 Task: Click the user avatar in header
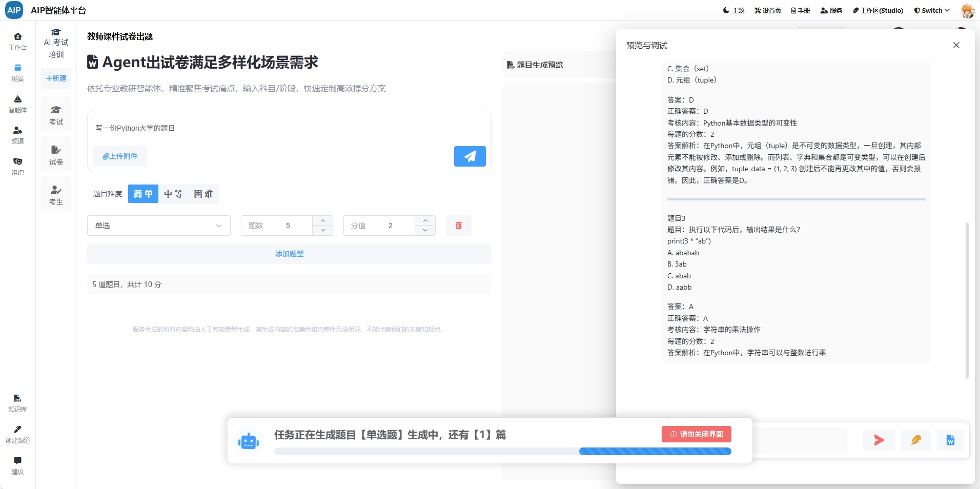967,10
